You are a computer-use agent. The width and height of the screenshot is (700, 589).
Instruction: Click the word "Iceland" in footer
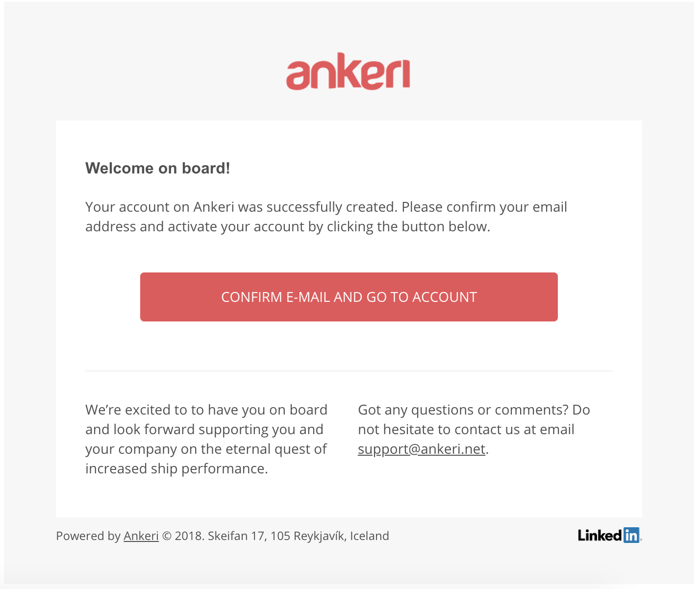pyautogui.click(x=370, y=536)
